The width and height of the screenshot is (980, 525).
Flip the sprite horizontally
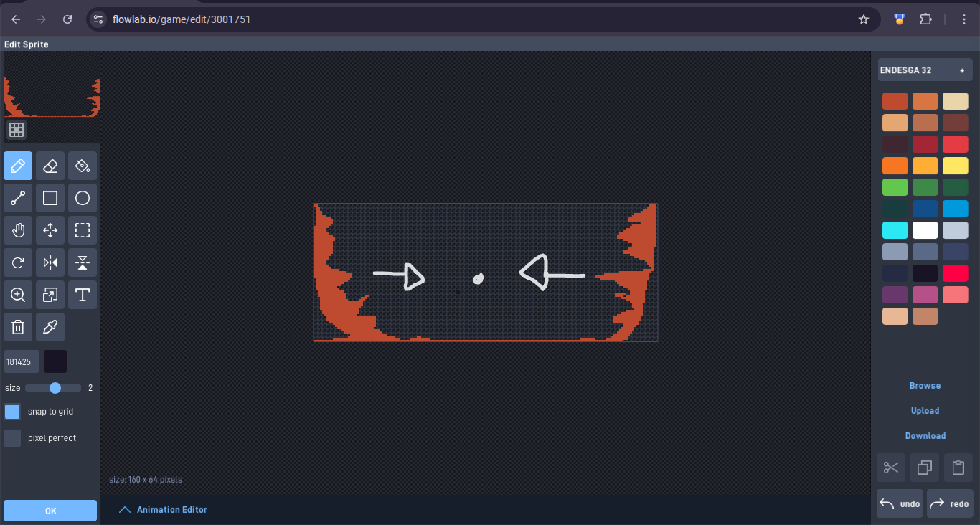tap(50, 262)
